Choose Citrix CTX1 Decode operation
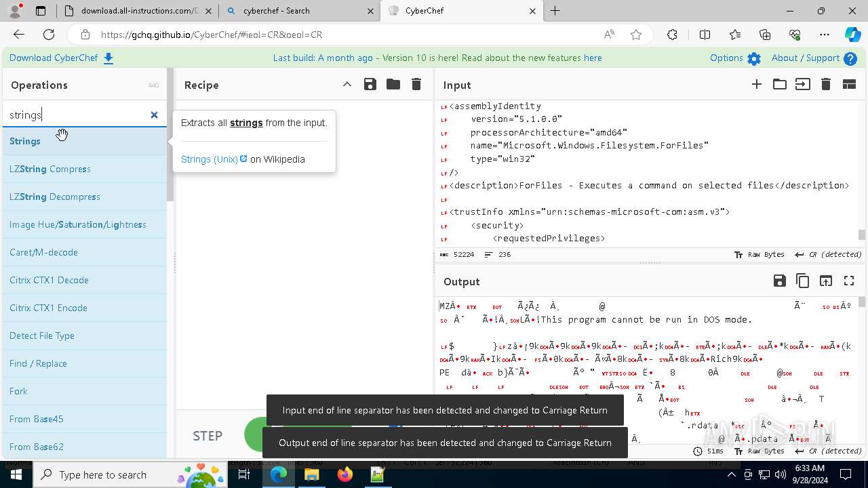The height and width of the screenshot is (488, 868). click(85, 280)
